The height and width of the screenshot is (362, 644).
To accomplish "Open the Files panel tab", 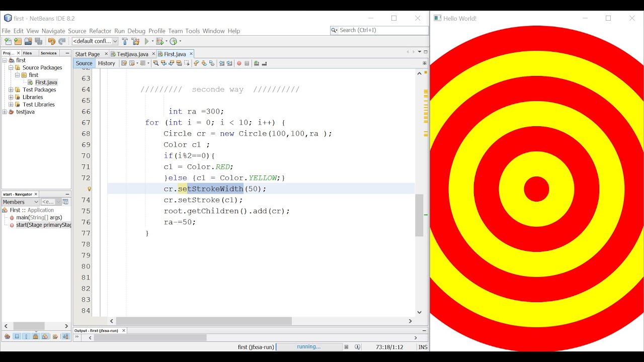I will [28, 53].
